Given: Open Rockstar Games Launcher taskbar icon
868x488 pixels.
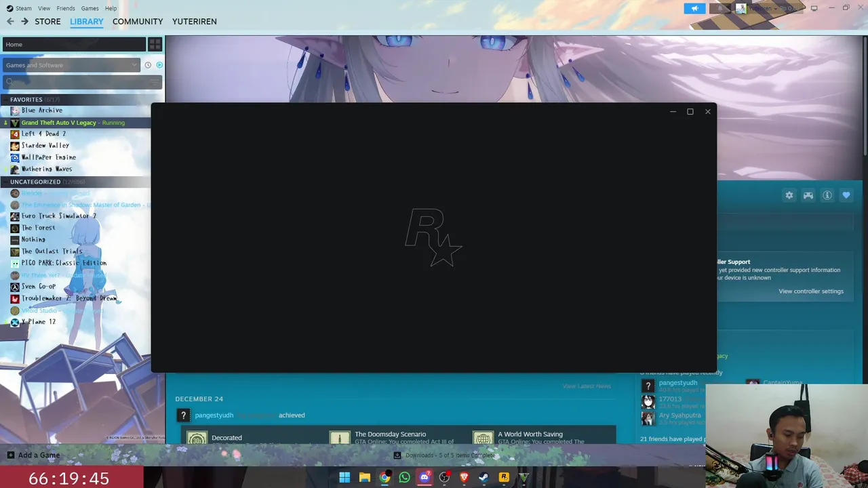Looking at the screenshot, I should coord(504,478).
